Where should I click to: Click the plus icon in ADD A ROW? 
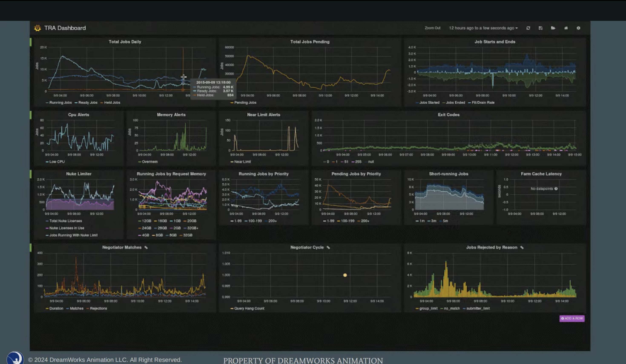(563, 318)
